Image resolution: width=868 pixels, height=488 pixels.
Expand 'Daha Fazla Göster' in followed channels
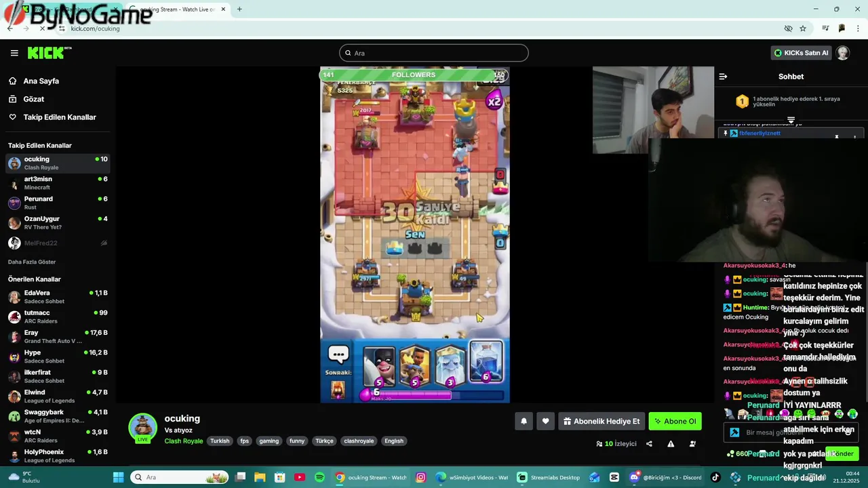(32, 262)
